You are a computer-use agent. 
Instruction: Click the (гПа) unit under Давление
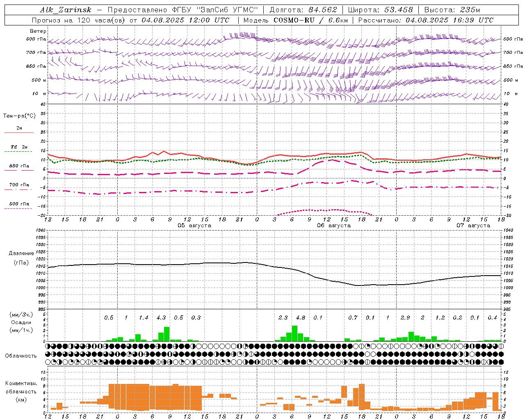click(21, 263)
